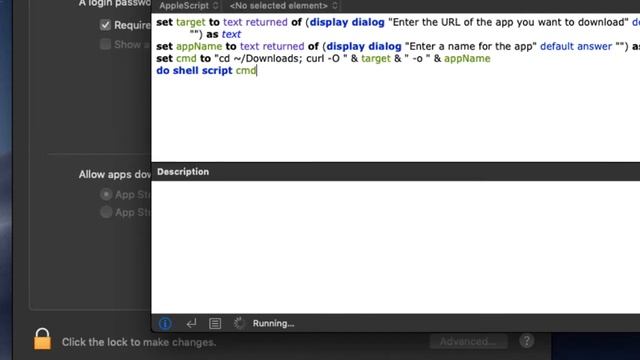
Task: Click 'Click the lock to make changes' text
Action: point(139,342)
